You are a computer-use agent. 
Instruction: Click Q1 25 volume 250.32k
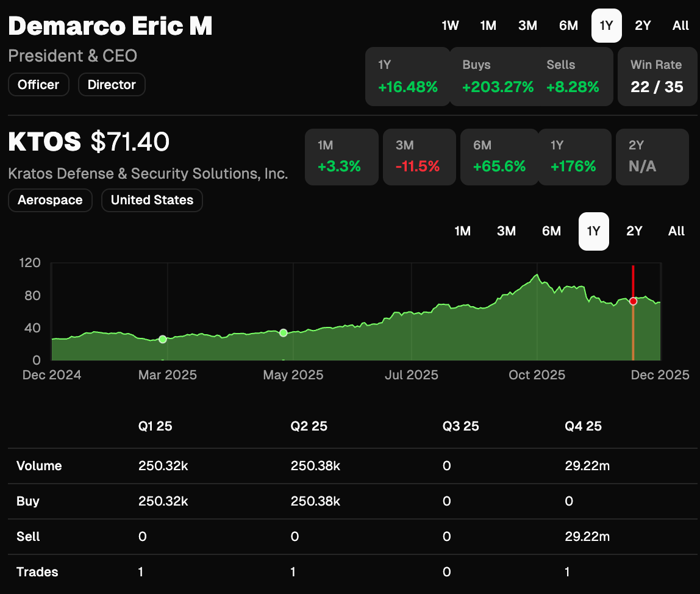(163, 466)
